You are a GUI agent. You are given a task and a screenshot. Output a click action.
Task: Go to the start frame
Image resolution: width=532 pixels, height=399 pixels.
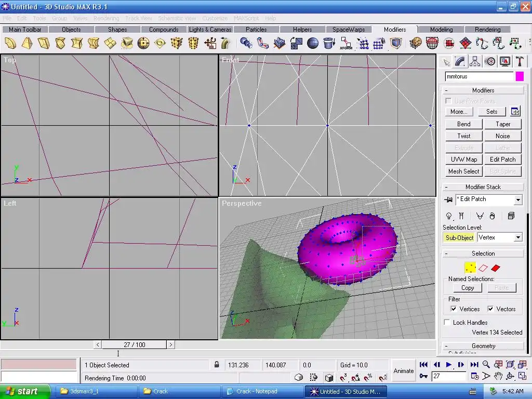tap(423, 364)
